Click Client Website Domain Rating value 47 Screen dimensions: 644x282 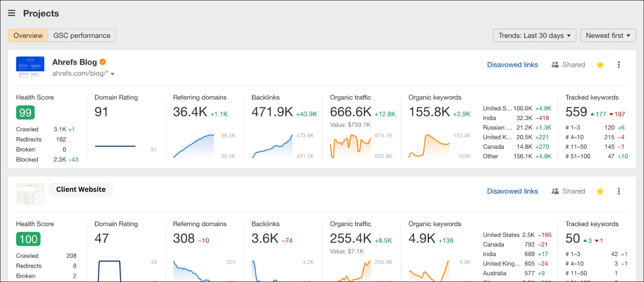point(102,238)
